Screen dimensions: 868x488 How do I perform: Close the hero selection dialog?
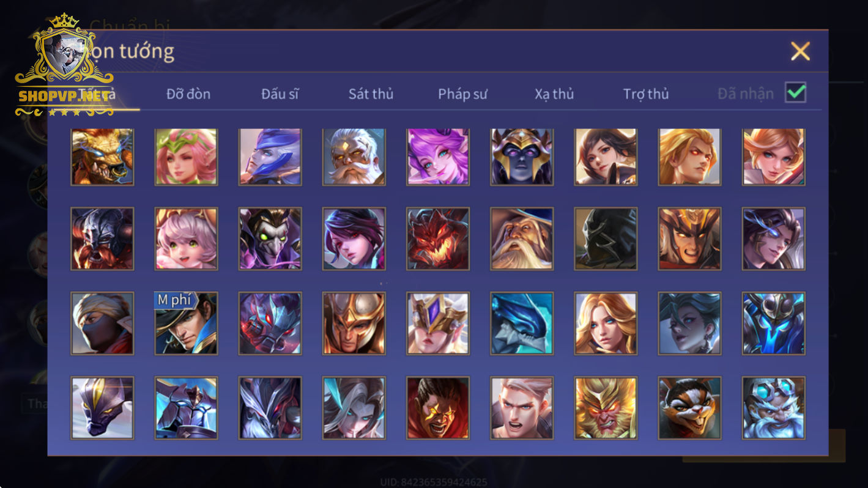pos(800,51)
